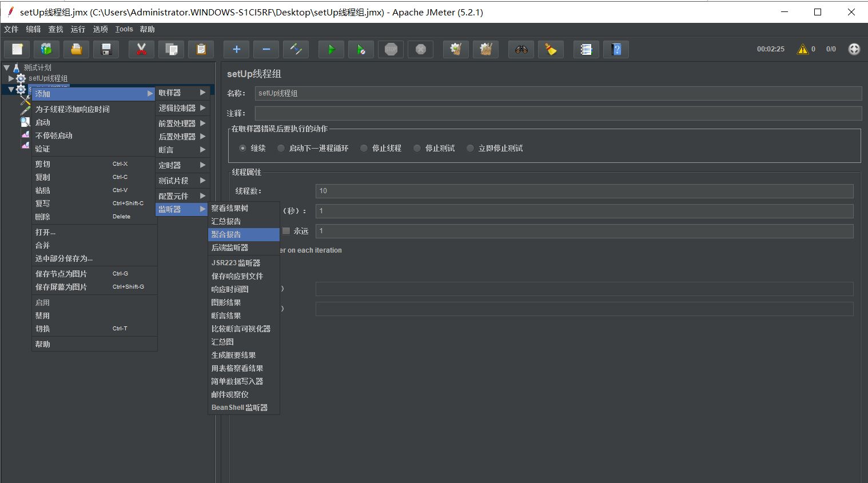
Task: Choose BeanShell 监听器 entry
Action: point(244,408)
